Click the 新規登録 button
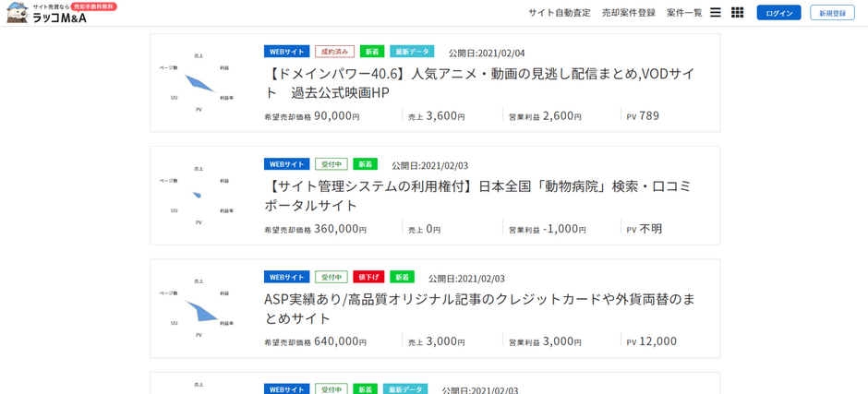868x394 pixels. (x=832, y=13)
